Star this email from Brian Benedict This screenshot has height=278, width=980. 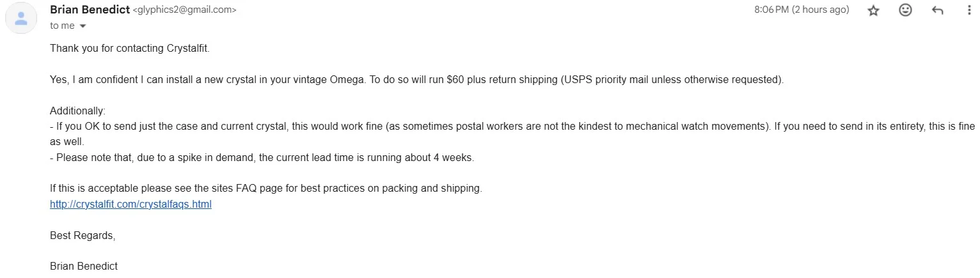coord(873,10)
